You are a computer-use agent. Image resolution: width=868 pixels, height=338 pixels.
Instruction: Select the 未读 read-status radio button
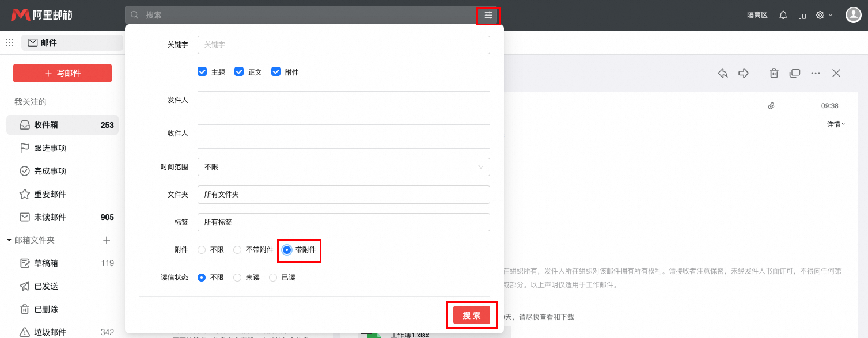coord(237,277)
